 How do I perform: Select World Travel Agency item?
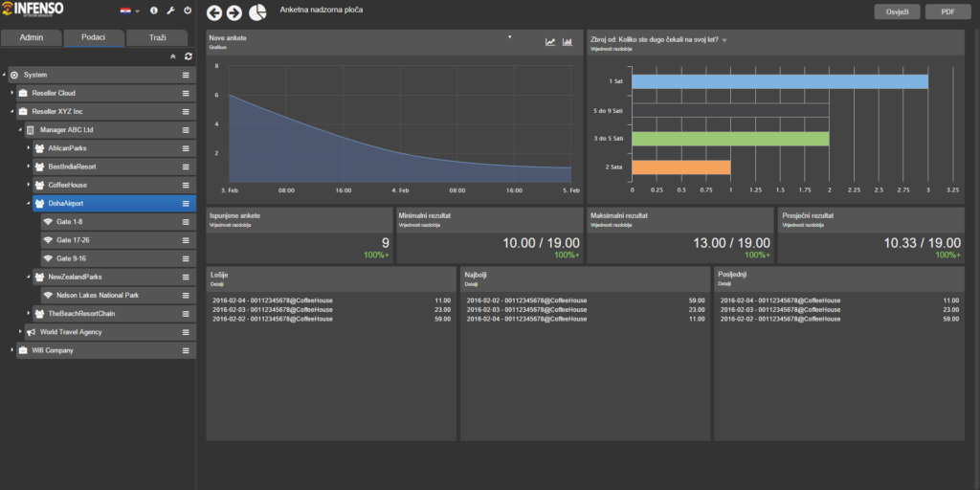[x=110, y=332]
